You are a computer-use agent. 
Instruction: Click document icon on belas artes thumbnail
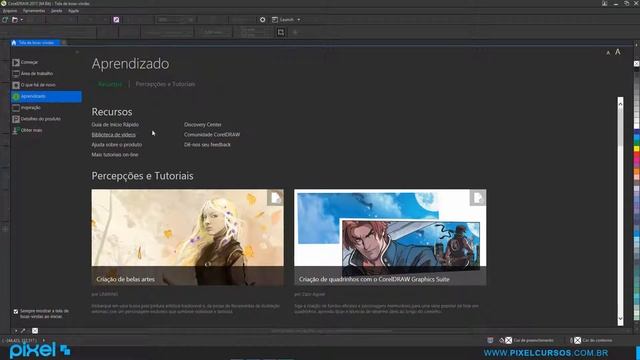coord(275,198)
